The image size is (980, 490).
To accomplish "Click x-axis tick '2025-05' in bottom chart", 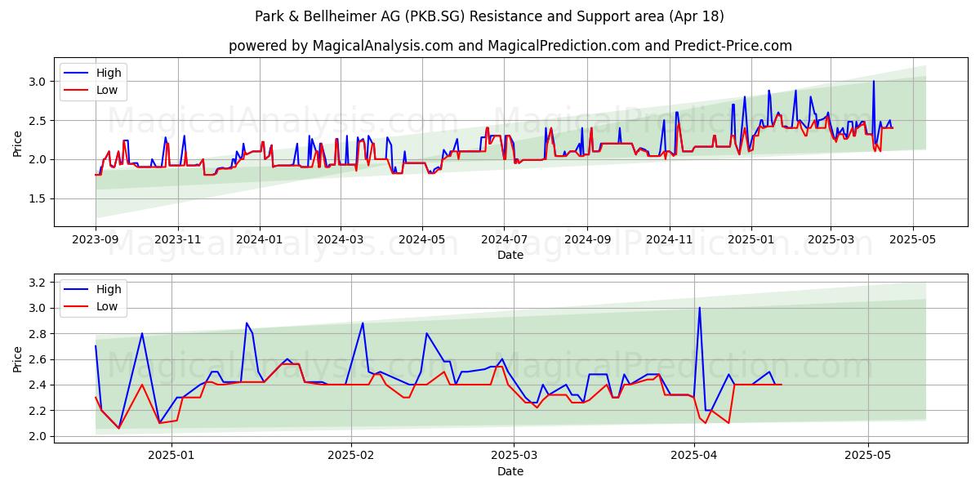I will 868,456.
